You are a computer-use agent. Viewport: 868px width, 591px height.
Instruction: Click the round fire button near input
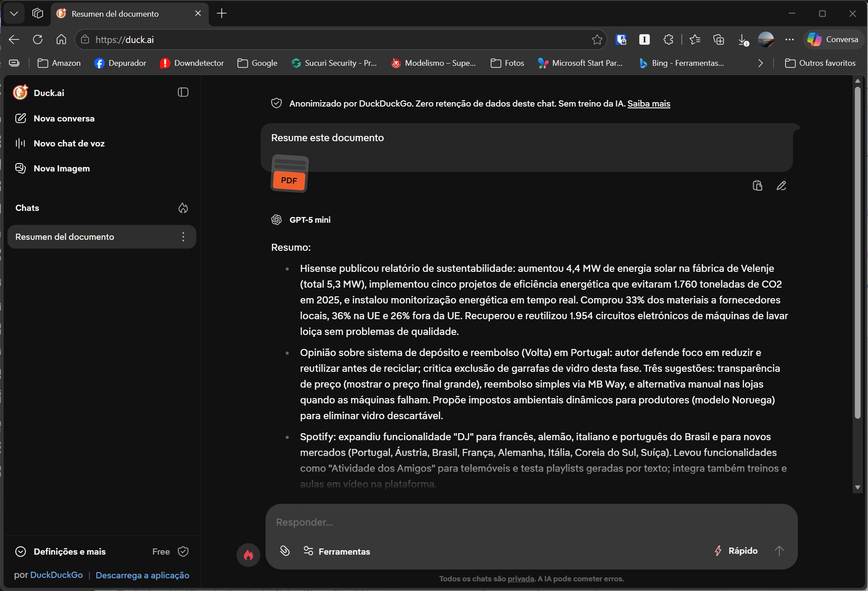tap(248, 555)
